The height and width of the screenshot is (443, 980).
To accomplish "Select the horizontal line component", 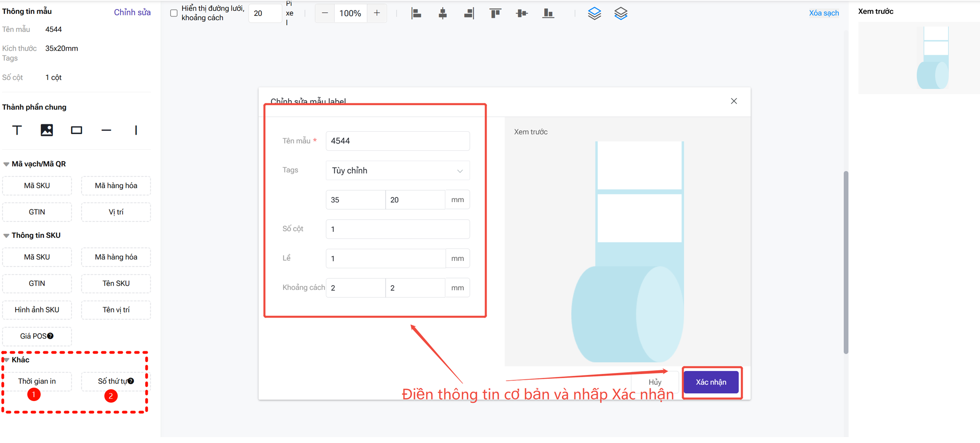I will pyautogui.click(x=106, y=130).
